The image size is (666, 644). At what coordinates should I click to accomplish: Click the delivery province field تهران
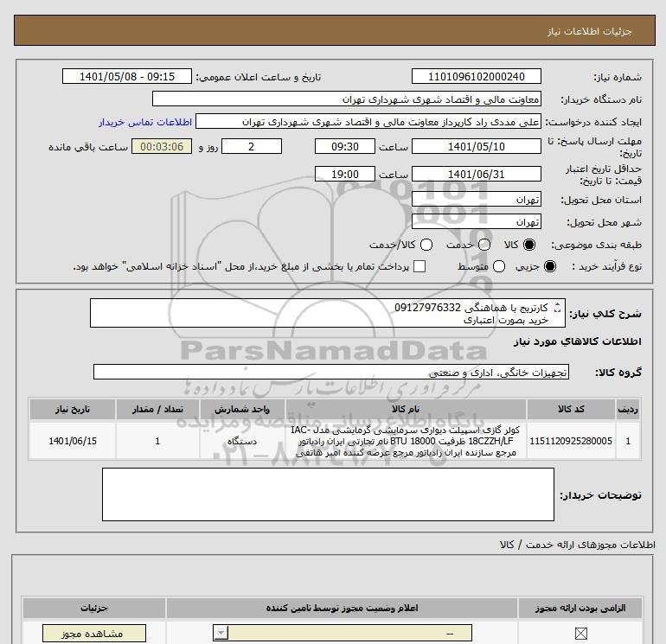point(476,199)
